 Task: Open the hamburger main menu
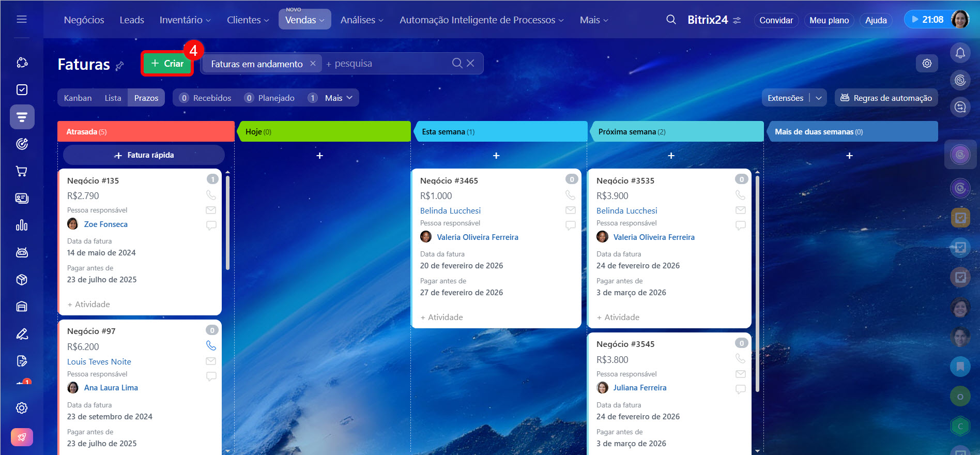click(x=22, y=19)
